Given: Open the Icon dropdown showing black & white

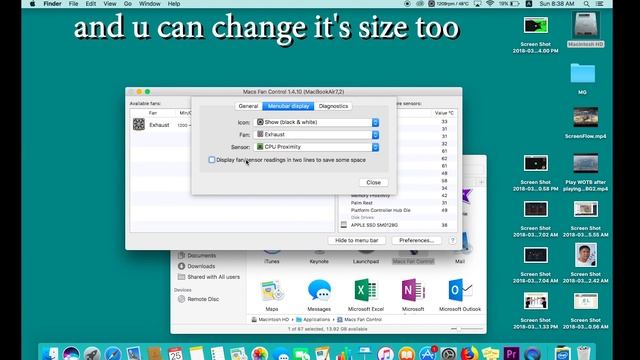Looking at the screenshot, I should click(x=316, y=122).
